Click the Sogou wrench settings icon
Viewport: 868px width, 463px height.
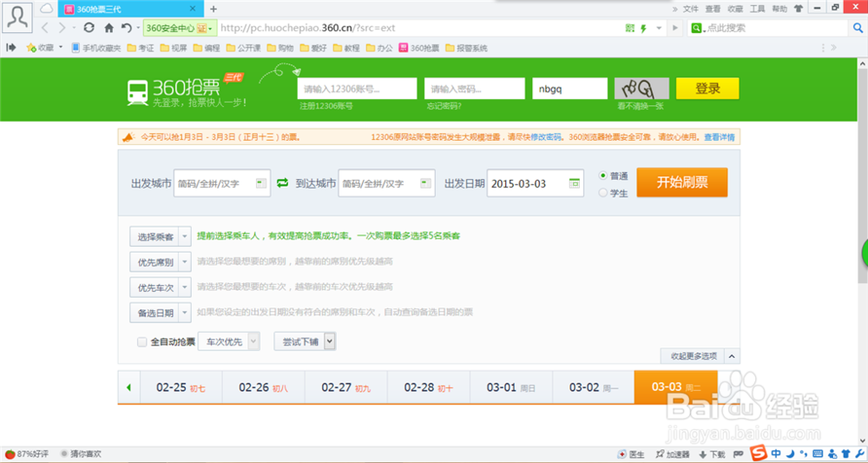pos(859,453)
